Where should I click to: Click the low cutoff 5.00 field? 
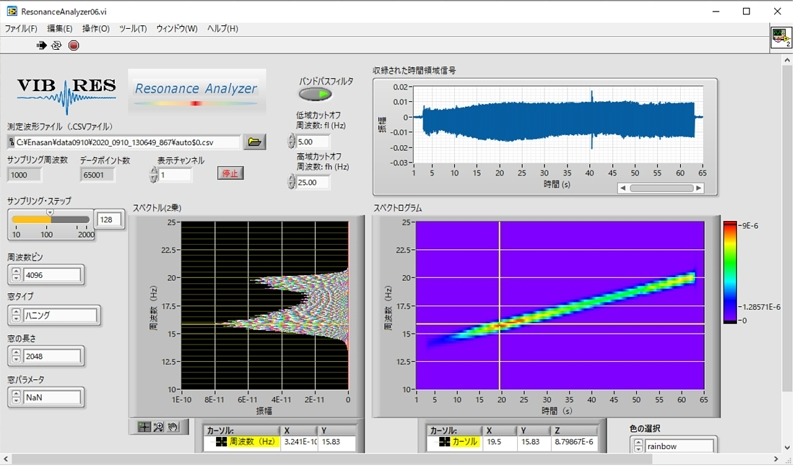[x=313, y=141]
